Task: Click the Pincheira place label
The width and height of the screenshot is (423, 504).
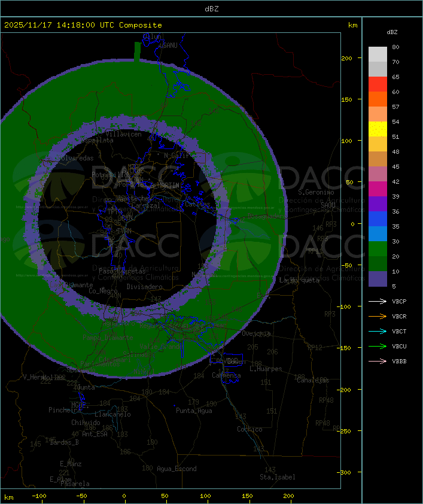Action: pos(65,410)
